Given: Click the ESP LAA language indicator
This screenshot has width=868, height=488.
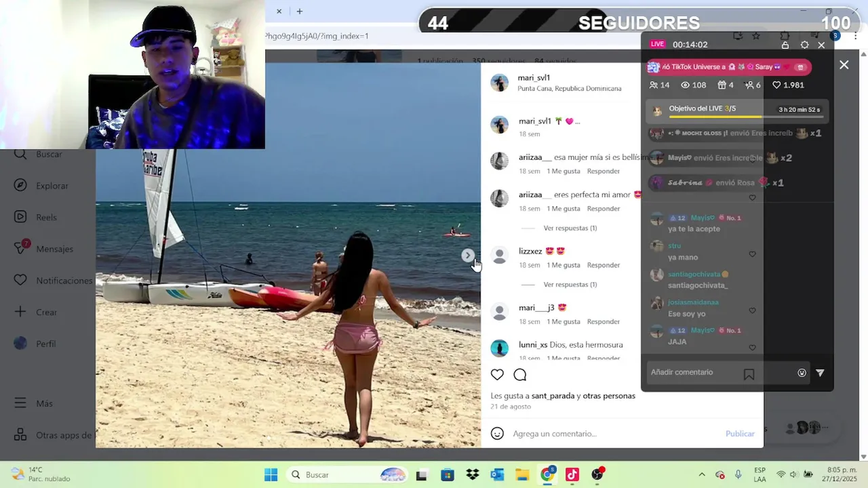Looking at the screenshot, I should 759,474.
